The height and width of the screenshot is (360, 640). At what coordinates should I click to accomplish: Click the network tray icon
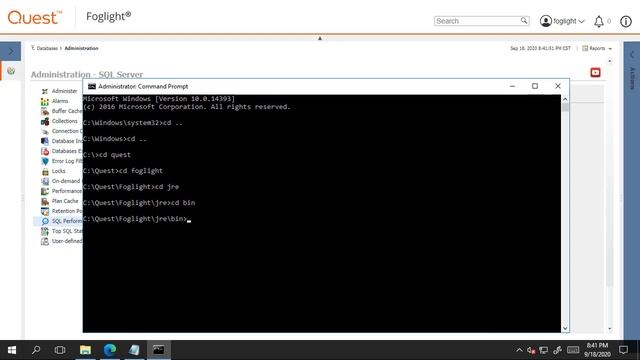(544, 350)
